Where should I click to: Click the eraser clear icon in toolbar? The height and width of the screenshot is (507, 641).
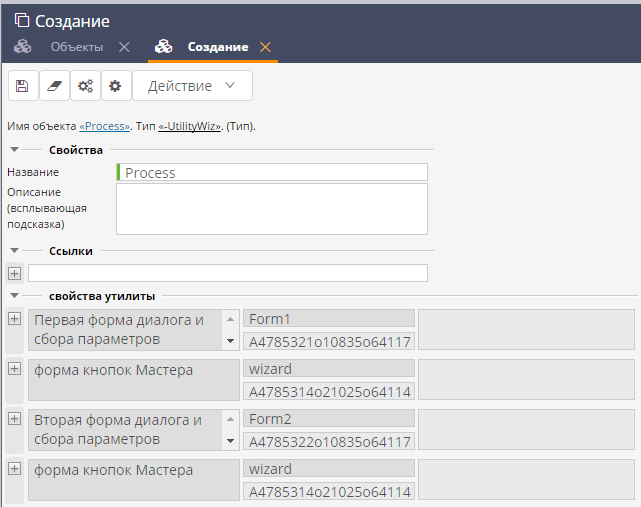point(54,86)
